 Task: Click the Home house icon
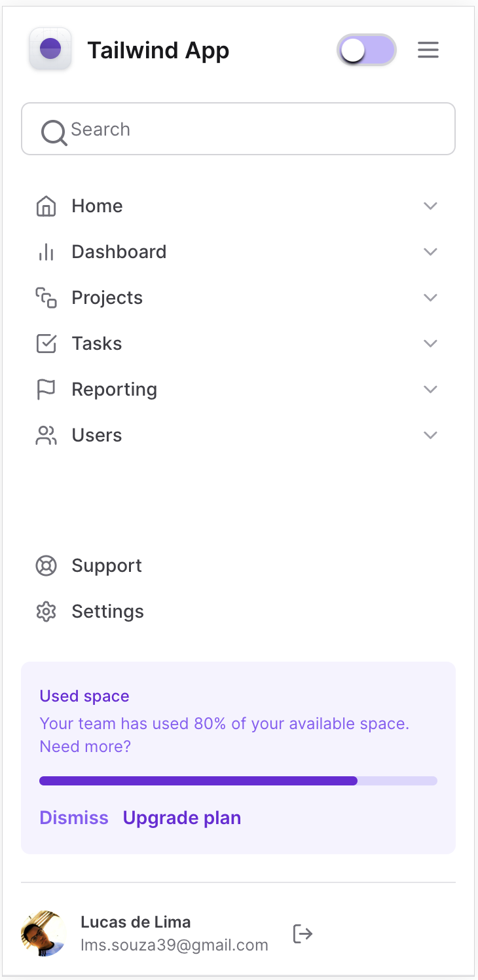(46, 206)
